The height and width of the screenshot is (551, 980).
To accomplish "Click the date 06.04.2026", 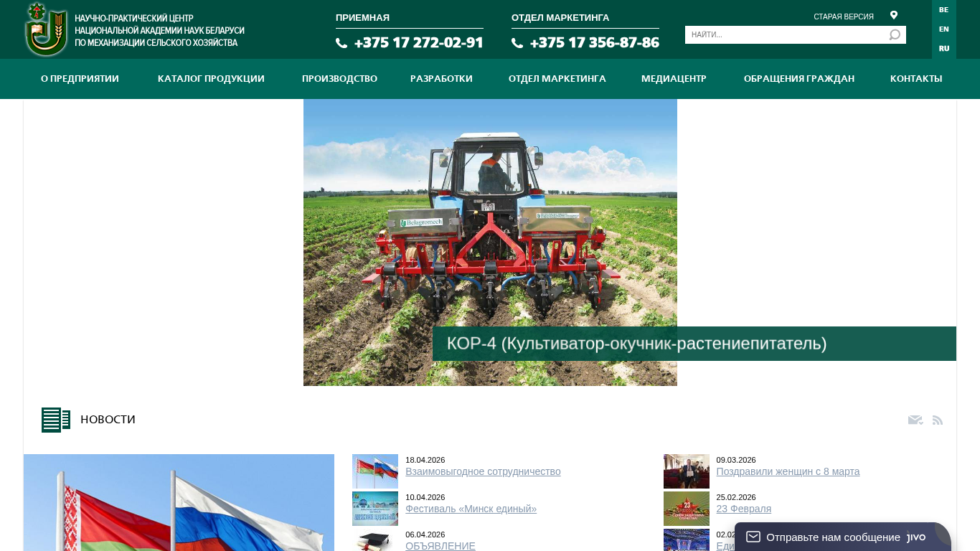I will (425, 534).
